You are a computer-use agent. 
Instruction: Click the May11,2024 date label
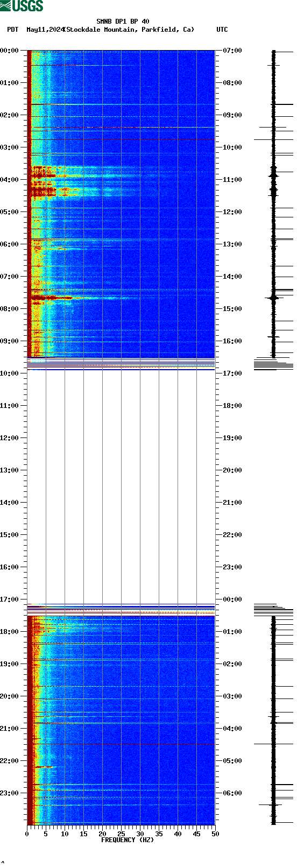[45, 30]
